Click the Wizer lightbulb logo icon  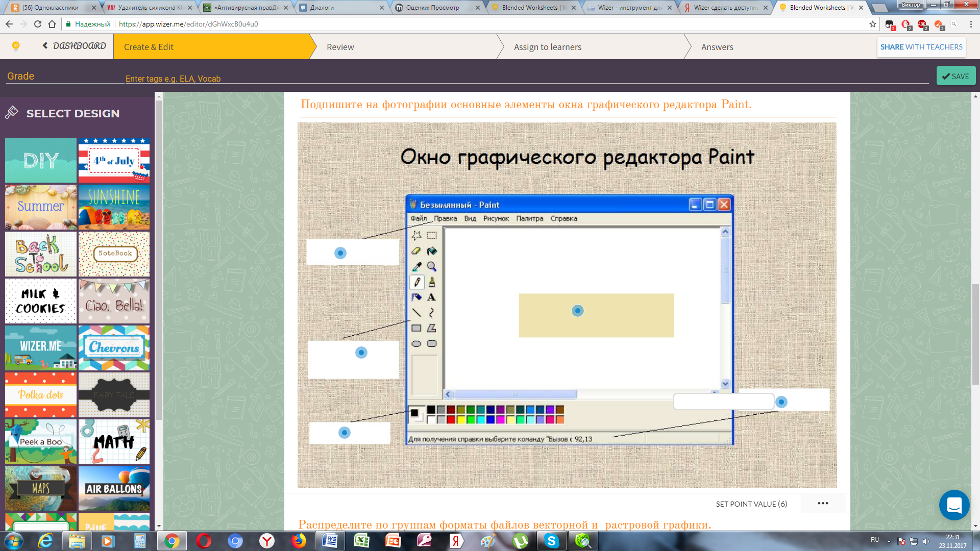(x=16, y=46)
